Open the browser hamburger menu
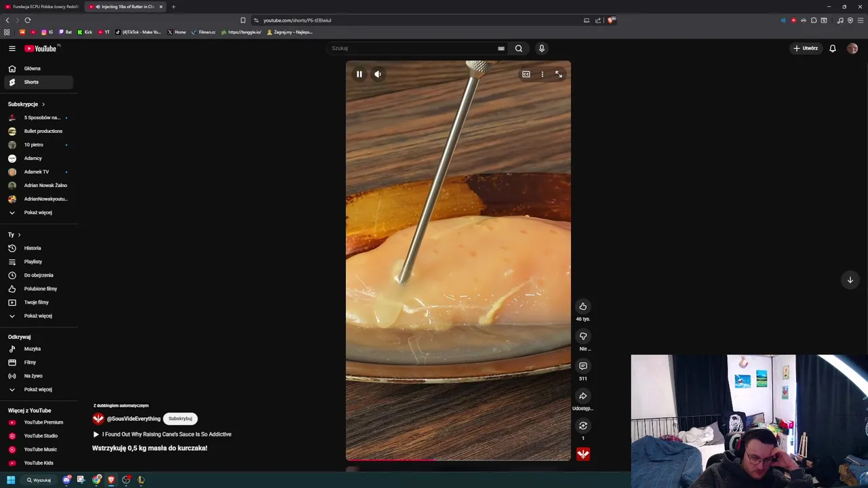Viewport: 868px width, 488px height. 860,20
